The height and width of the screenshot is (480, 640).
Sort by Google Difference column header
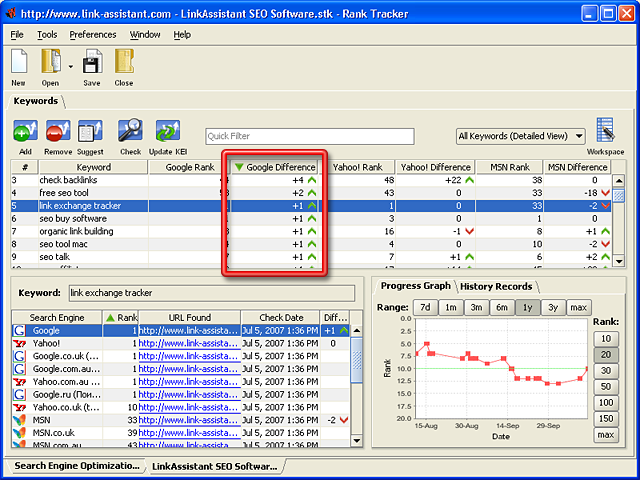(275, 167)
